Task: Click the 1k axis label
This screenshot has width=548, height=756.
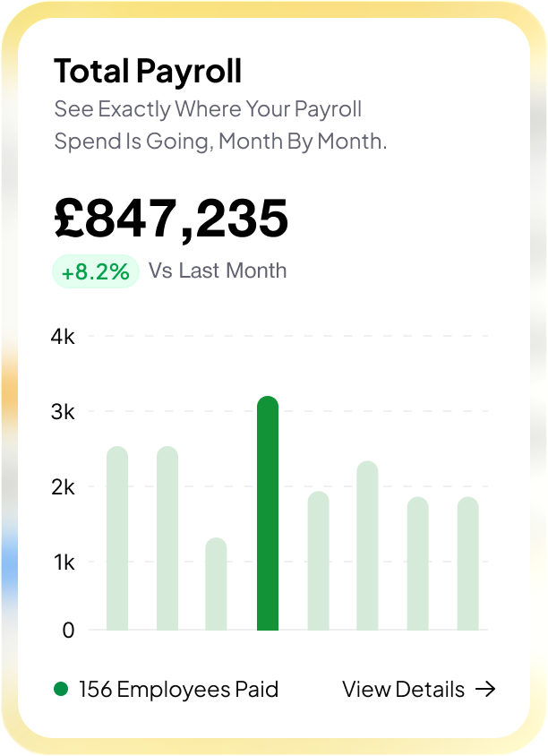Action: tap(63, 563)
